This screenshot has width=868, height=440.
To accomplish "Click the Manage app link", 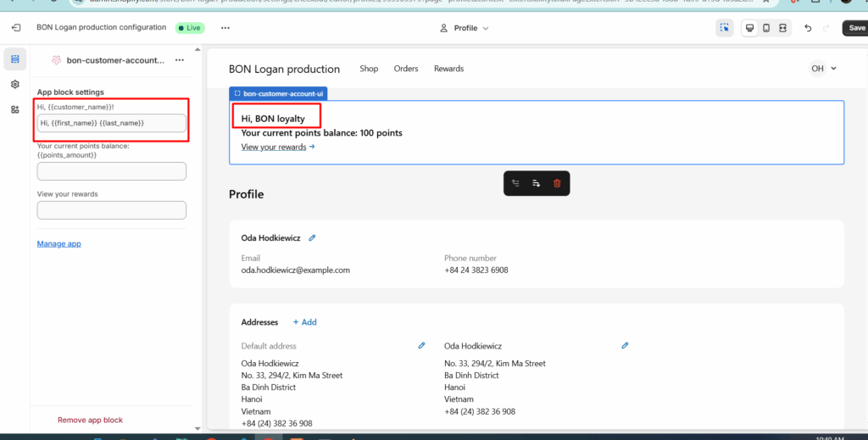I will pos(58,244).
